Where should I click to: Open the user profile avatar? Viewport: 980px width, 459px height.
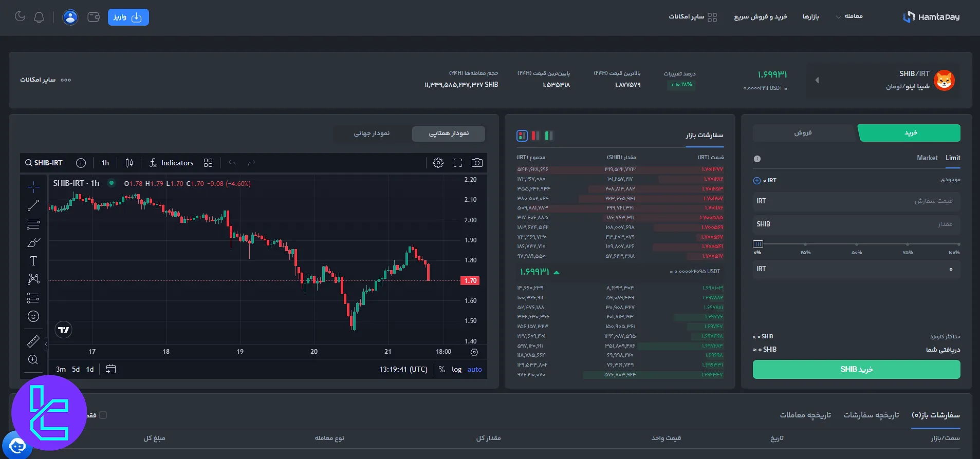pyautogui.click(x=70, y=17)
